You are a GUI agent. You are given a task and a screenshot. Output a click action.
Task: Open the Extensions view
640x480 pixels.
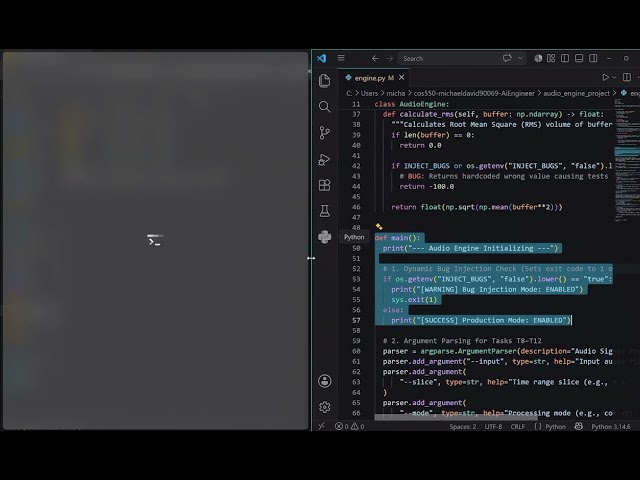tap(324, 185)
